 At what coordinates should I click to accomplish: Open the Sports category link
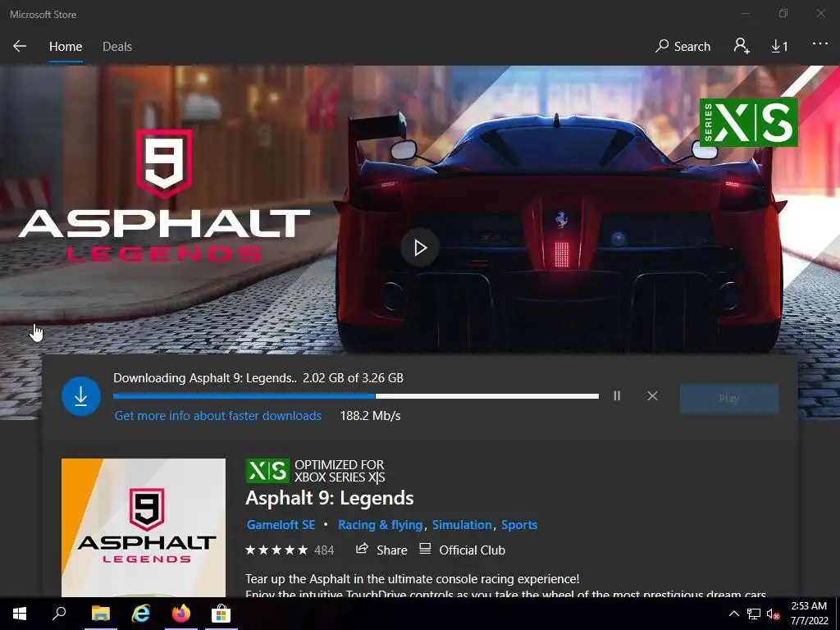(x=519, y=525)
